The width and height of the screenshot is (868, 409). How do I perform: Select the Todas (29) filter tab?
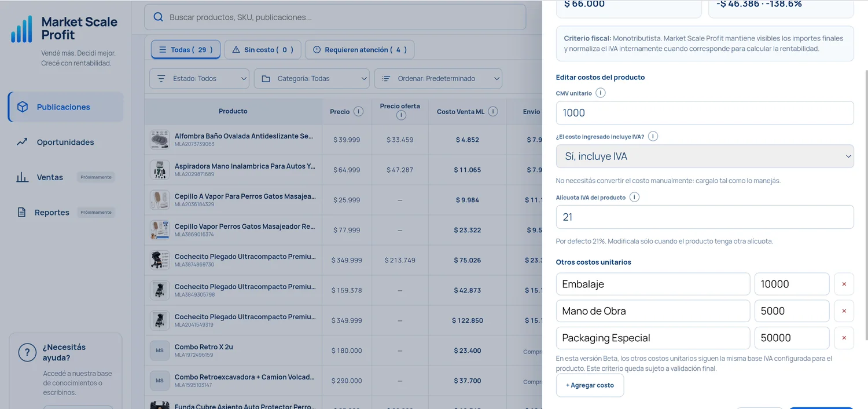point(186,50)
